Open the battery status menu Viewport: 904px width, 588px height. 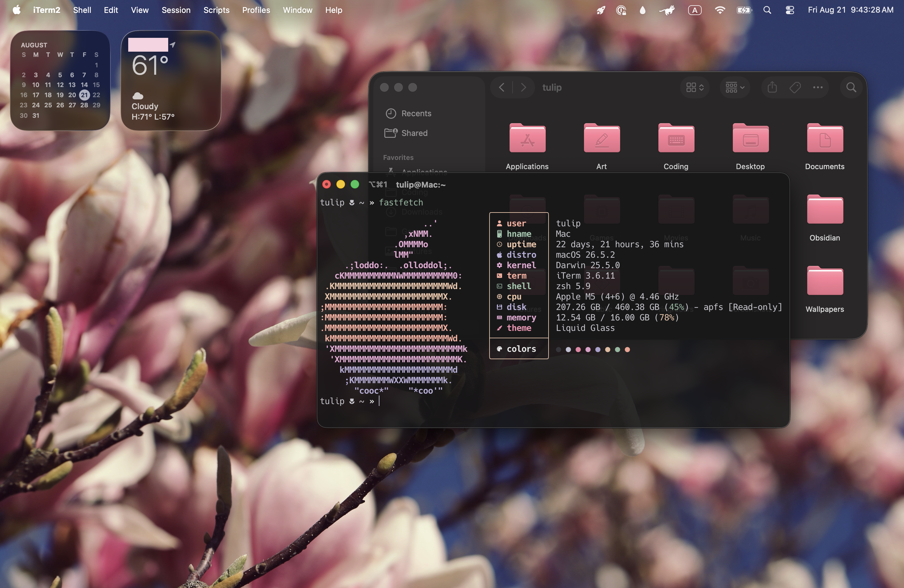click(744, 10)
